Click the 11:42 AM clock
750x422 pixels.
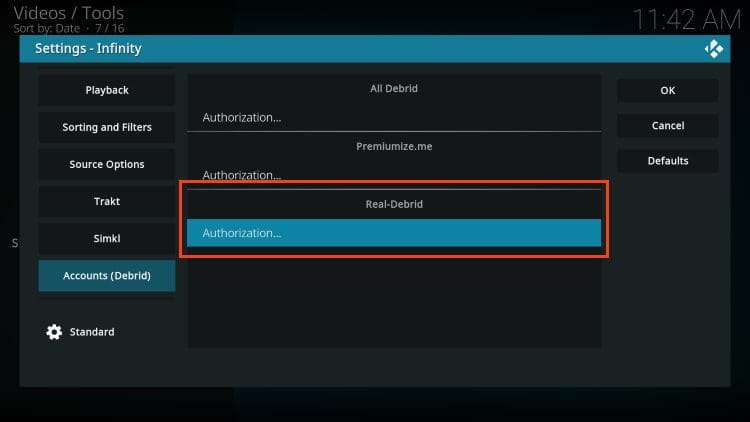687,20
